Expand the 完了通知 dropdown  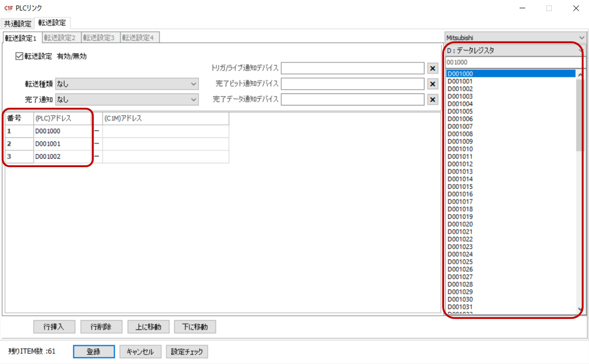pyautogui.click(x=127, y=100)
